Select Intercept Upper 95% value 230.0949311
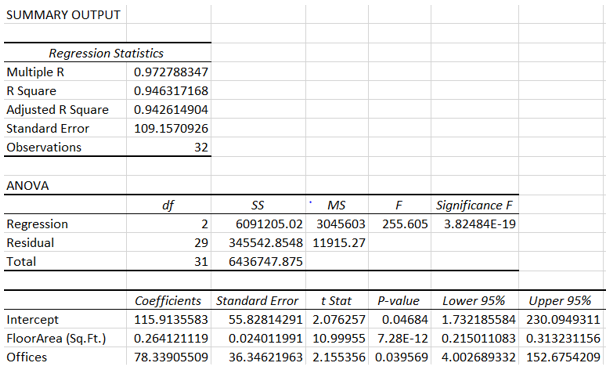 tap(563, 320)
